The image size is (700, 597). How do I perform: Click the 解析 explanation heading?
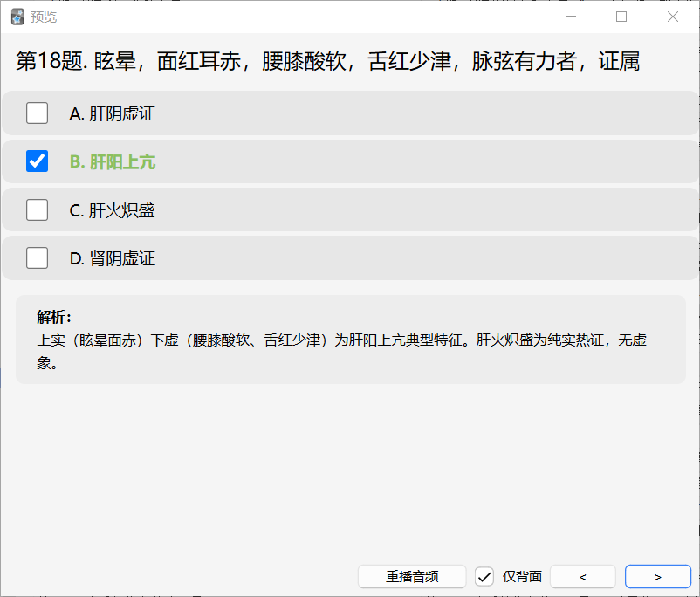pos(54,317)
